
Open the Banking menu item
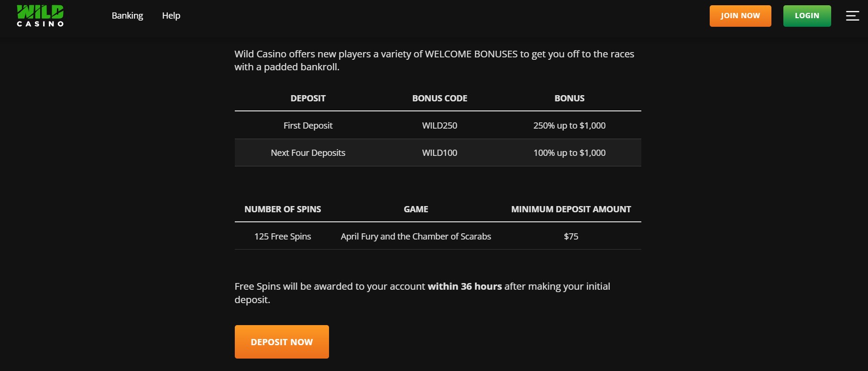pyautogui.click(x=127, y=16)
